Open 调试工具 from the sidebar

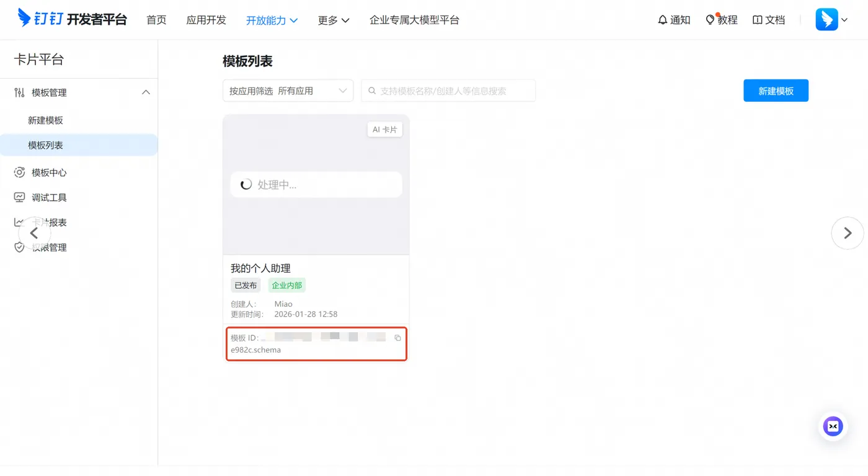click(49, 198)
